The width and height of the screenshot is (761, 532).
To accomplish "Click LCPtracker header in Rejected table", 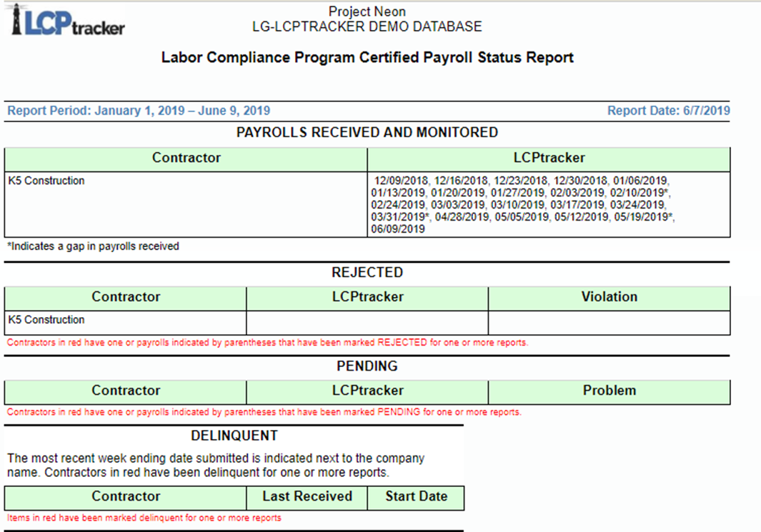I will tap(367, 297).
